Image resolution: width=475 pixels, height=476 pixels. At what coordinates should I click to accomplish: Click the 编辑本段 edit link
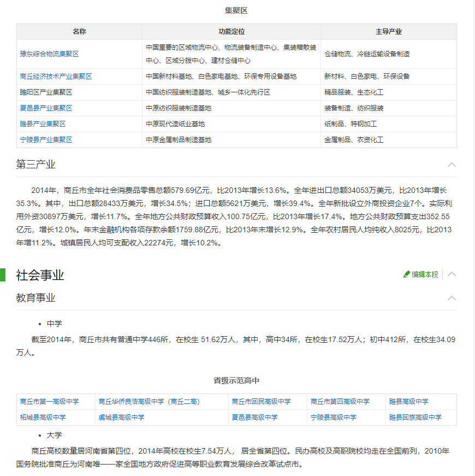click(x=425, y=274)
